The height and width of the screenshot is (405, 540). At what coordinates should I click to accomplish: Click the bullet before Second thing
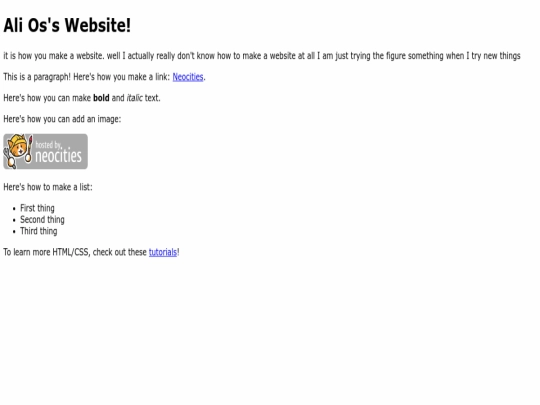tap(14, 220)
